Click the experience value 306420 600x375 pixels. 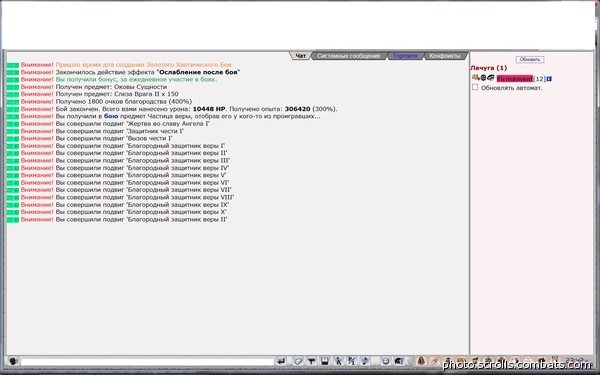pos(297,109)
